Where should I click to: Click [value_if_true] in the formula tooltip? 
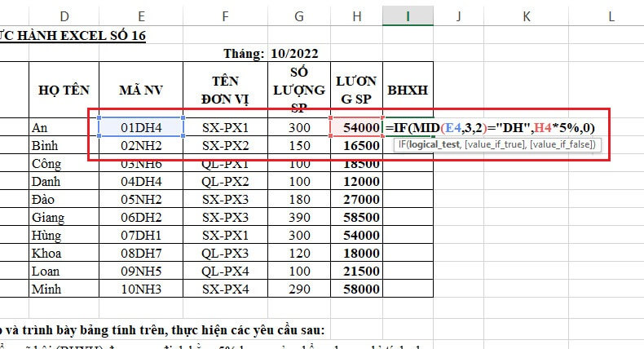click(x=495, y=144)
